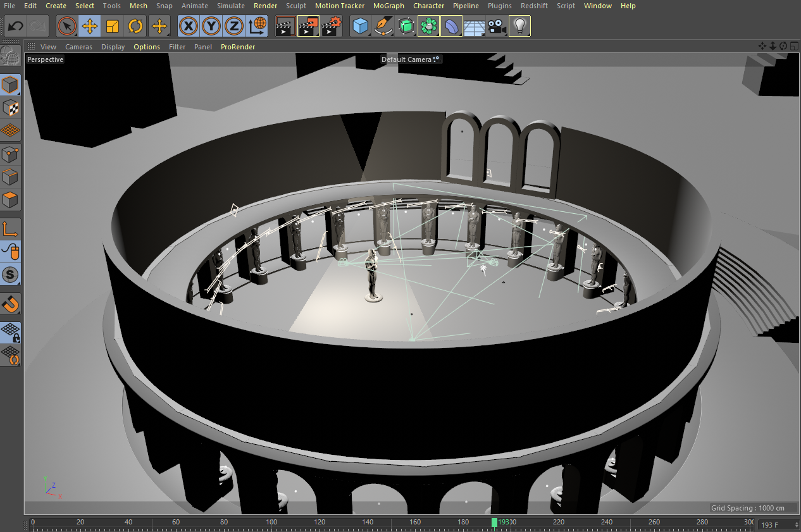Image resolution: width=801 pixels, height=532 pixels.
Task: Open the MoGraph menu
Action: pyautogui.click(x=388, y=6)
